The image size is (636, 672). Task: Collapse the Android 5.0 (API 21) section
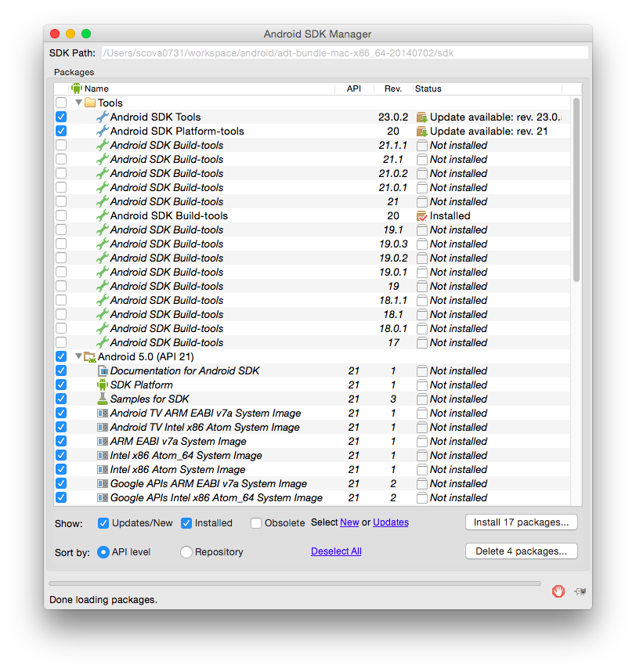click(78, 356)
